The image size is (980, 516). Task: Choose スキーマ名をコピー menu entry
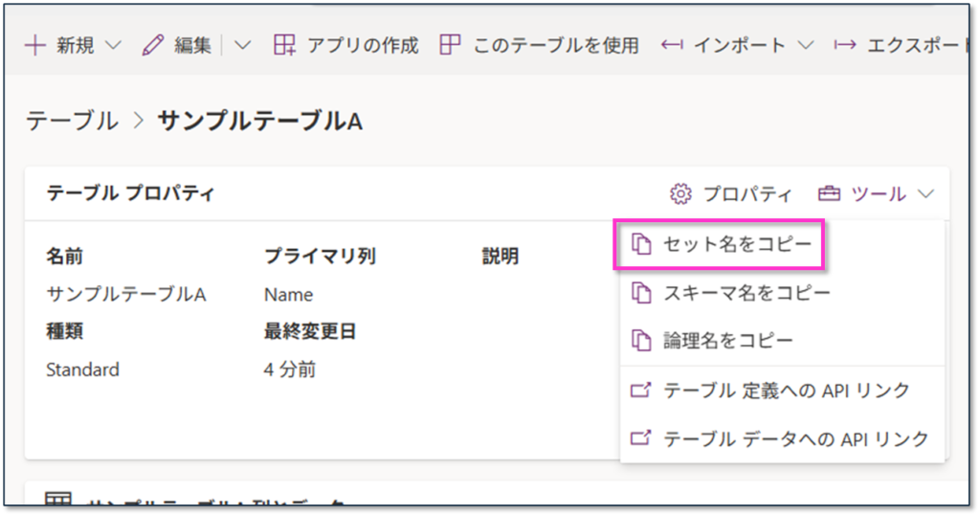tap(746, 293)
